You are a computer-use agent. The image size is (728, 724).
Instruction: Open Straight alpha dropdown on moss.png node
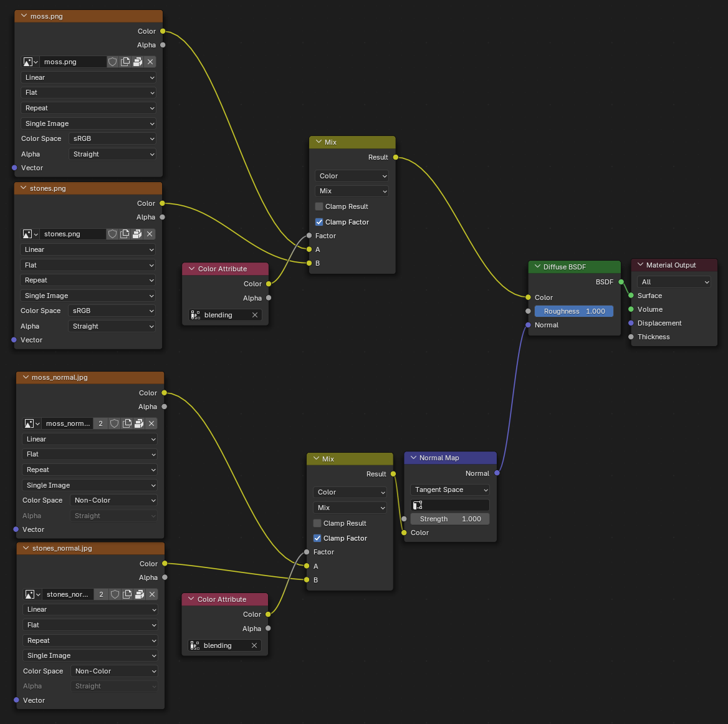pyautogui.click(x=112, y=154)
